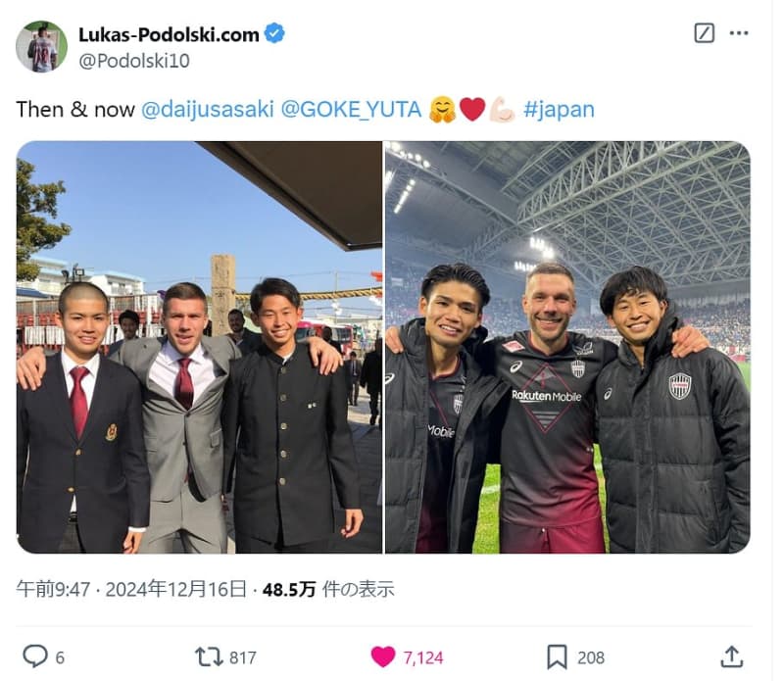The image size is (784, 681).
Task: Click the 48.5万 view count
Action: [289, 590]
